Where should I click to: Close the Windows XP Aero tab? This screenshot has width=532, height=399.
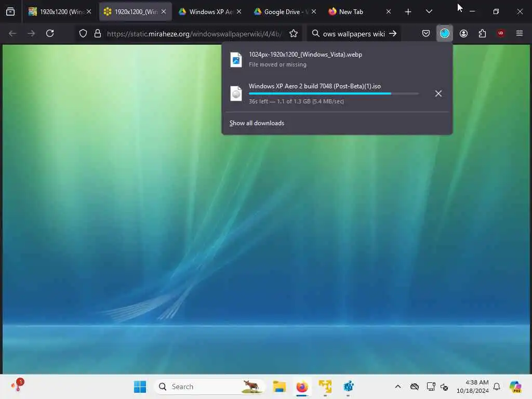click(239, 11)
